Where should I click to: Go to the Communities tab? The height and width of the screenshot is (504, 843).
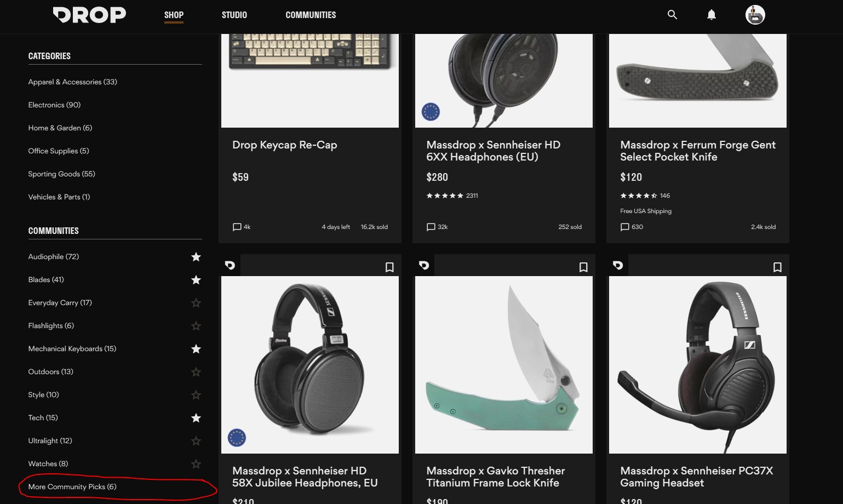(311, 15)
